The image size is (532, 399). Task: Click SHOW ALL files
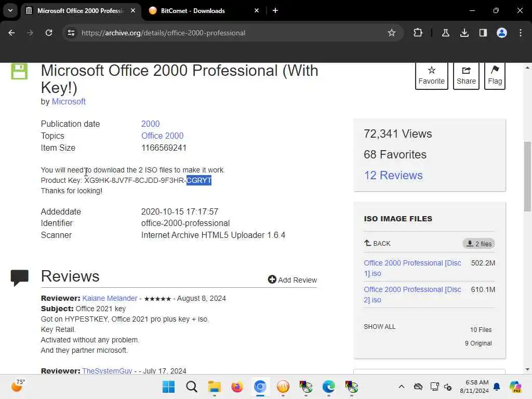379,327
